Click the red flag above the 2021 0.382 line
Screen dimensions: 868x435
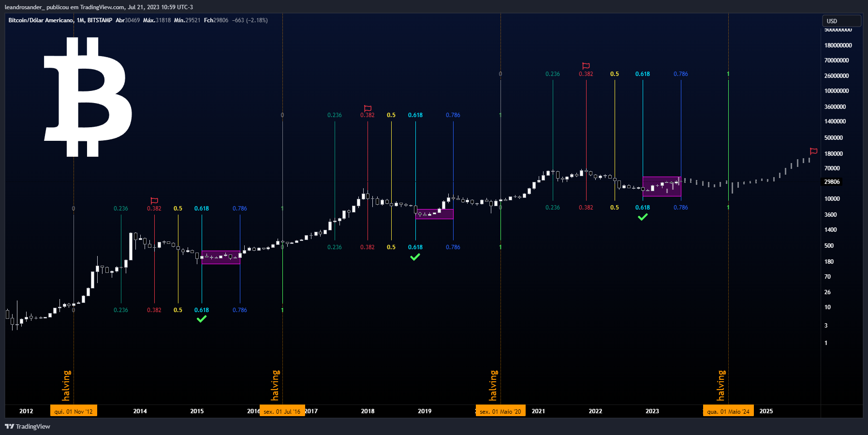tap(586, 65)
